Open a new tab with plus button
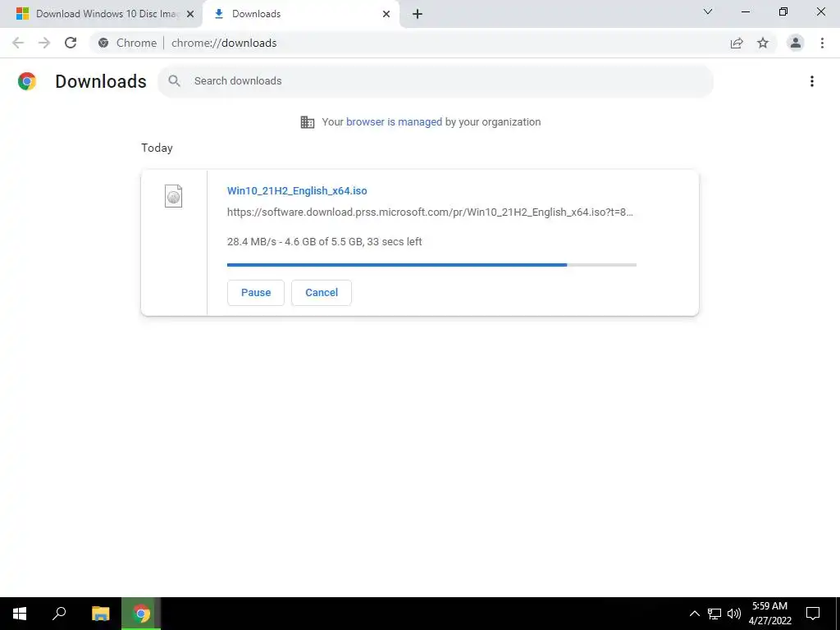 click(418, 14)
